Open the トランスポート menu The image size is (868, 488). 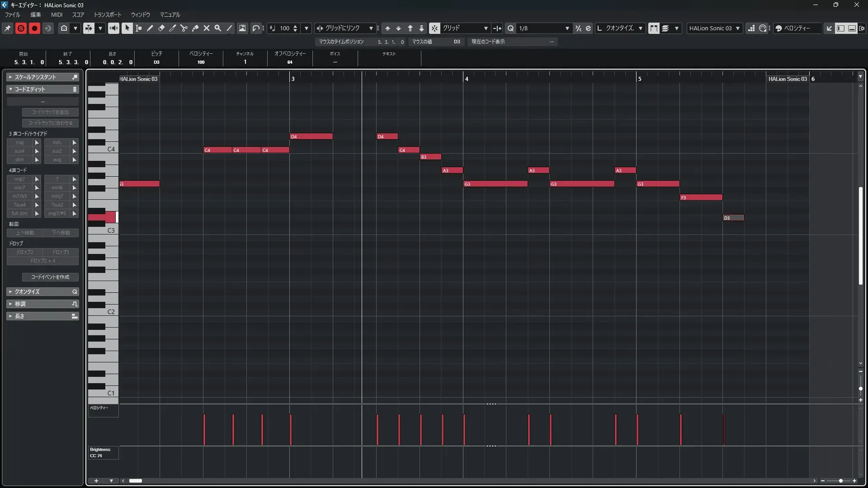107,14
